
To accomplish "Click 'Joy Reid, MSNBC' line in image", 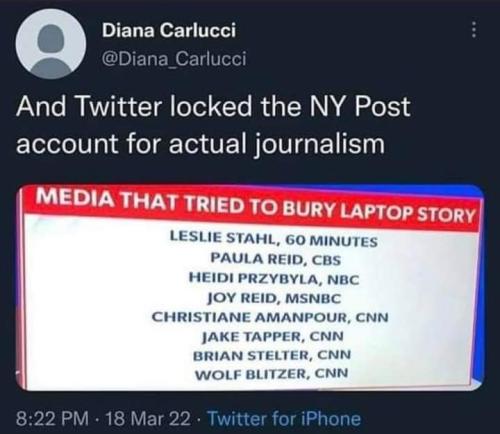I will click(x=274, y=298).
